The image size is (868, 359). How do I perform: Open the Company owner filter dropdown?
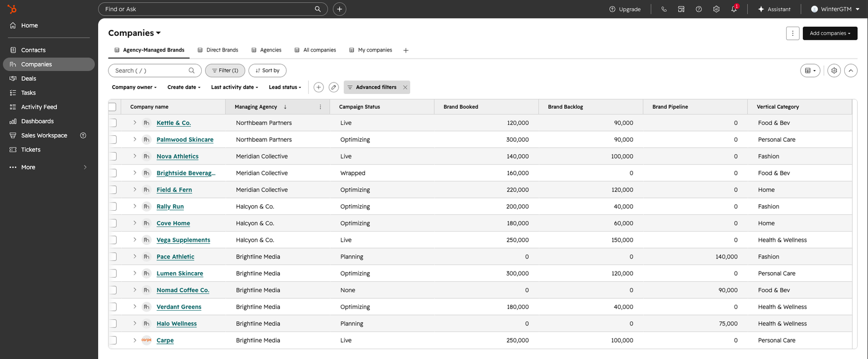134,87
